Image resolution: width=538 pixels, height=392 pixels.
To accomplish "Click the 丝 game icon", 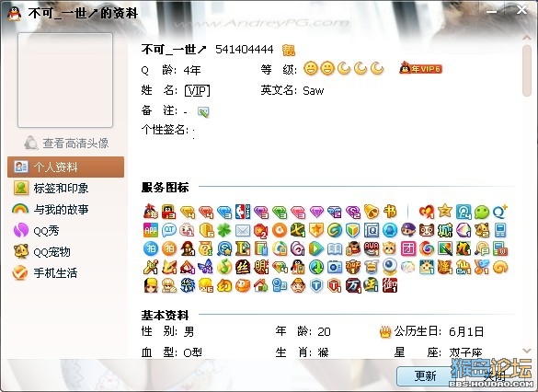I will pyautogui.click(x=243, y=268).
